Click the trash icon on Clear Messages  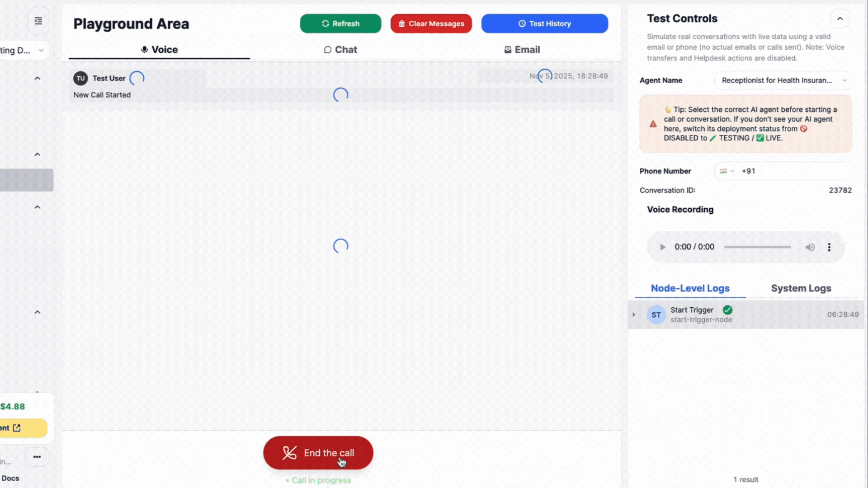point(401,23)
